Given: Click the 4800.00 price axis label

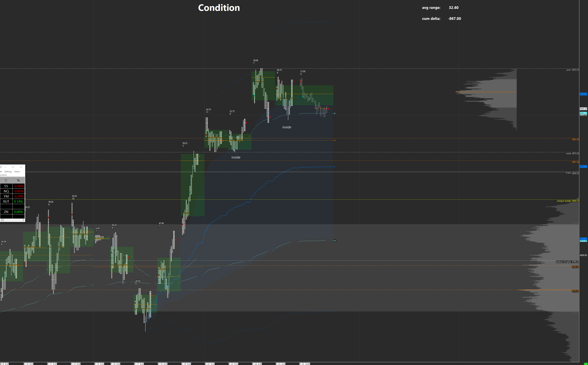Looking at the screenshot, I should click(583, 255).
